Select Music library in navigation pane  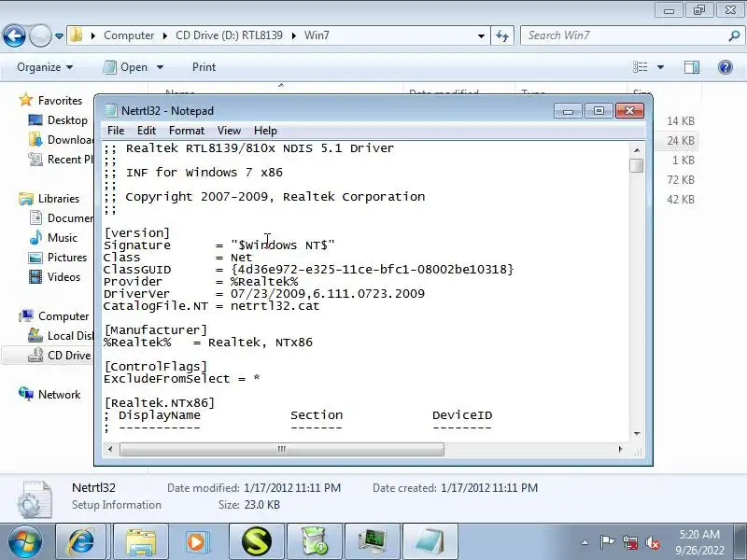pos(53,238)
